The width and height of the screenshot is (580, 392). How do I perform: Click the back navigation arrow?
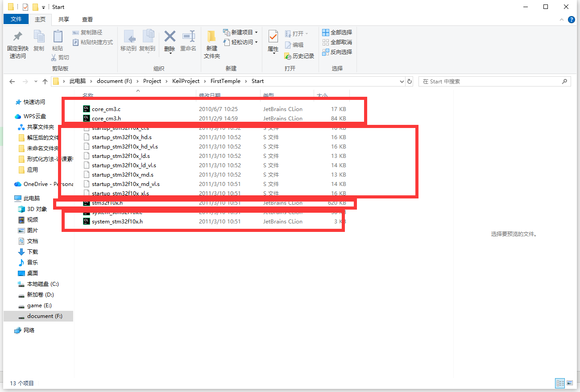[12, 82]
